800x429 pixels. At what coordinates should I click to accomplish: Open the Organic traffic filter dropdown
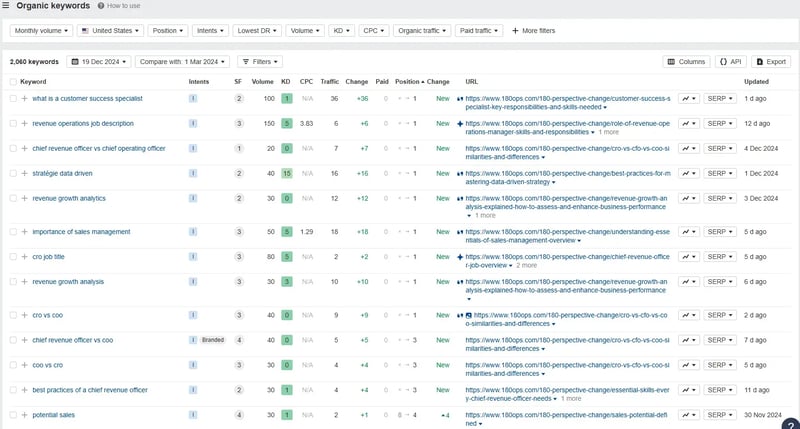point(422,31)
